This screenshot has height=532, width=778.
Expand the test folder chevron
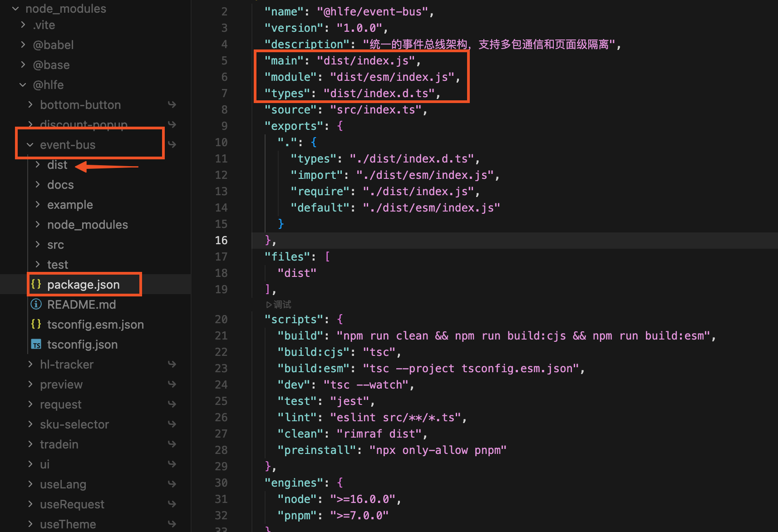[x=37, y=264]
